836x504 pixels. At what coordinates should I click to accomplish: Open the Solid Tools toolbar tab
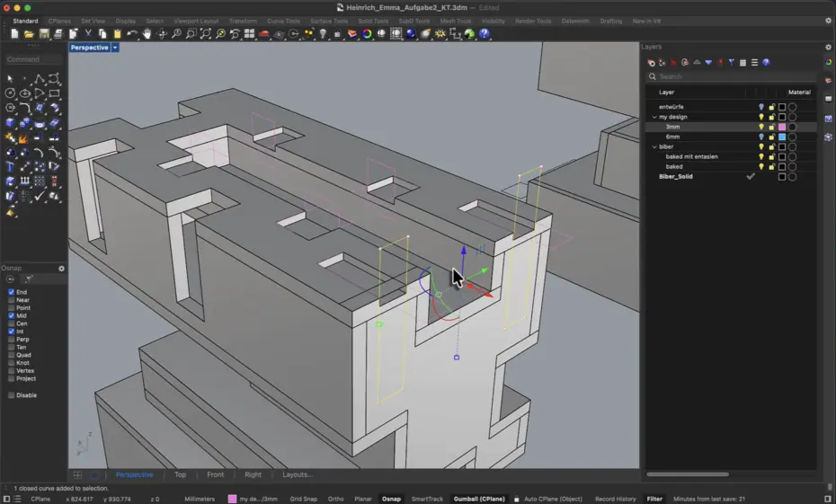373,21
